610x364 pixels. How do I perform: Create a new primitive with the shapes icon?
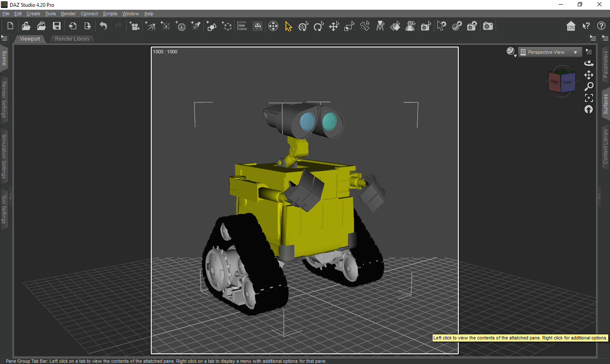tap(211, 26)
